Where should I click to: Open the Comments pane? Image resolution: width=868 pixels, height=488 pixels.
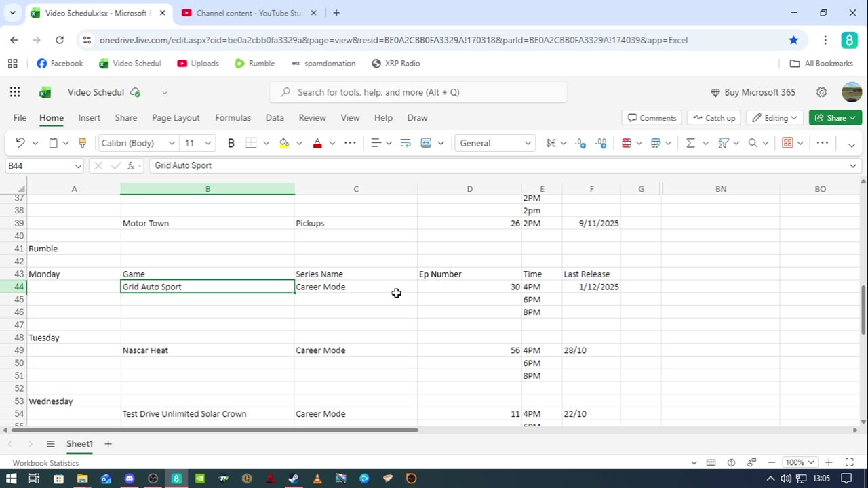(x=652, y=118)
